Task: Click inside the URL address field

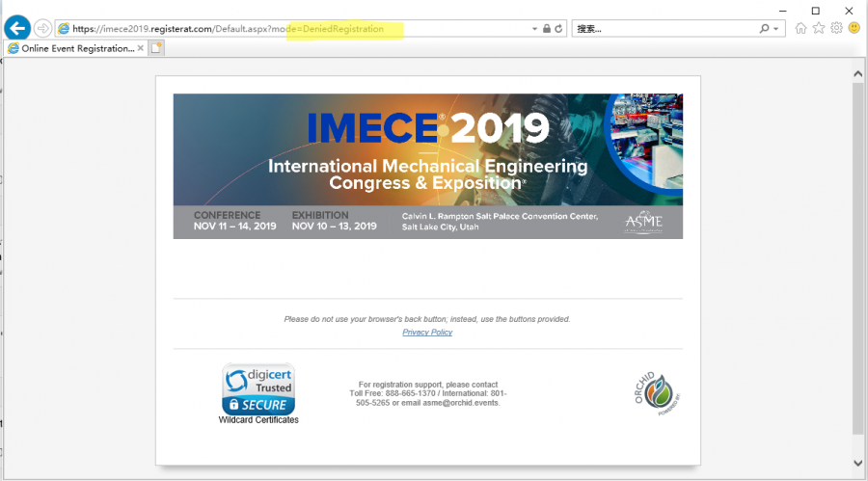Action: [289, 29]
